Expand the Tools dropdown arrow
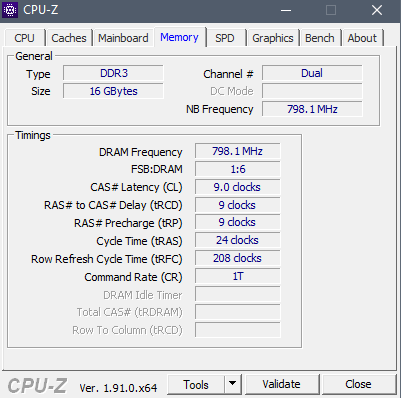The image size is (401, 398). [233, 384]
